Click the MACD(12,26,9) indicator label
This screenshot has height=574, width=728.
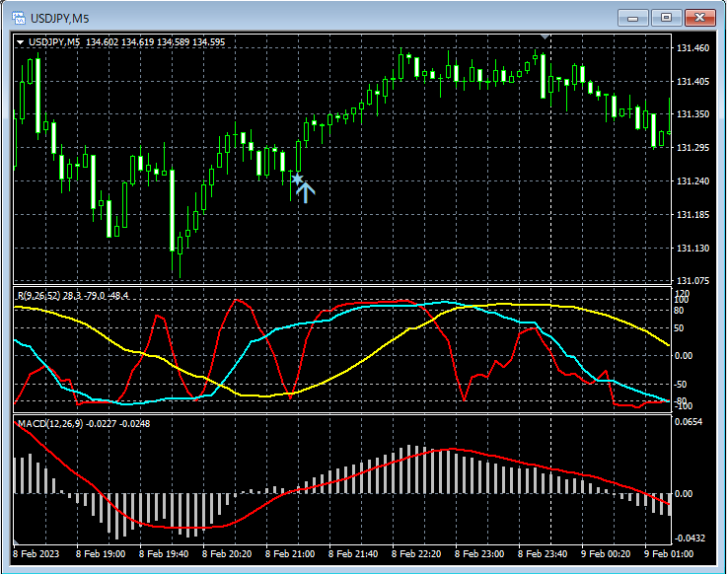click(x=50, y=424)
